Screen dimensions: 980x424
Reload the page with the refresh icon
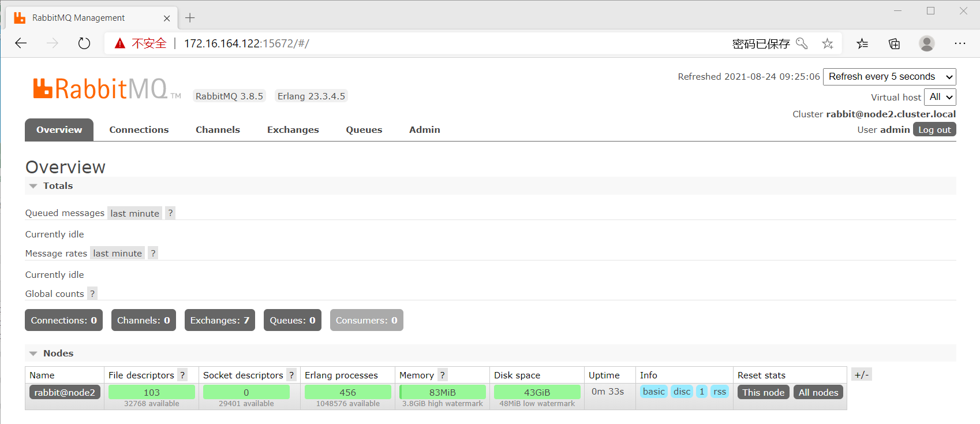[84, 43]
